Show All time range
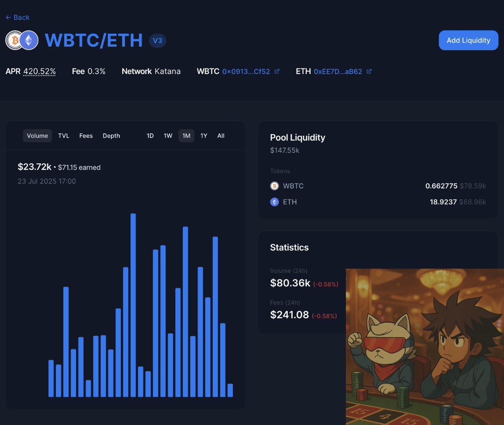The image size is (504, 425). (221, 136)
